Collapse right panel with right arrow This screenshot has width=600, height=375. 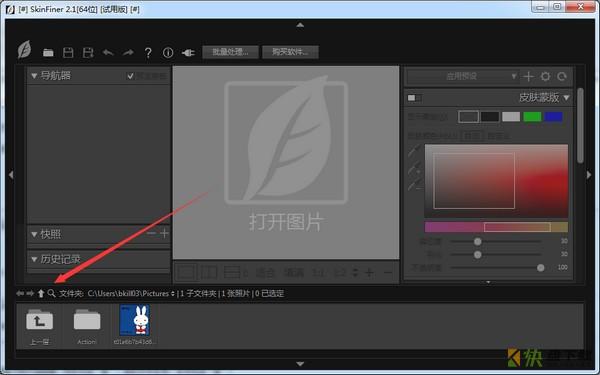589,175
